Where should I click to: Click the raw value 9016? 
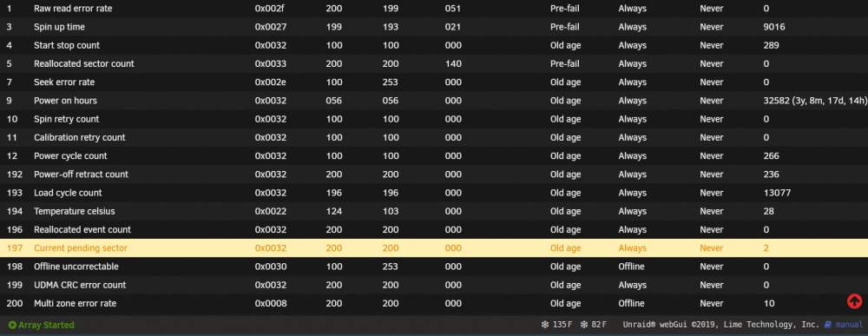[x=774, y=27]
